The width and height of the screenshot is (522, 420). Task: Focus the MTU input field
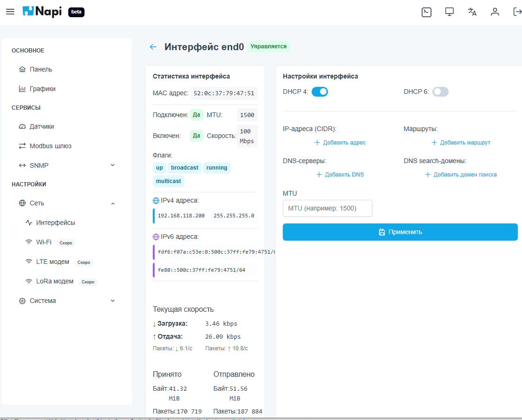327,208
